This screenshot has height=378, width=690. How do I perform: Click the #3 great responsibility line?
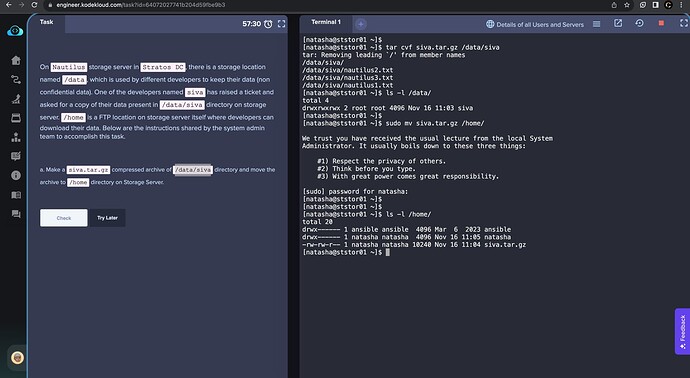point(408,176)
